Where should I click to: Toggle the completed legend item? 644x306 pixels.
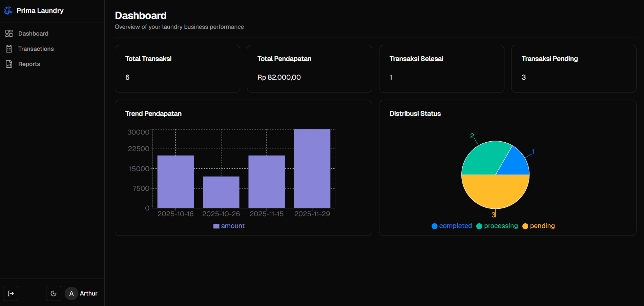pyautogui.click(x=452, y=226)
